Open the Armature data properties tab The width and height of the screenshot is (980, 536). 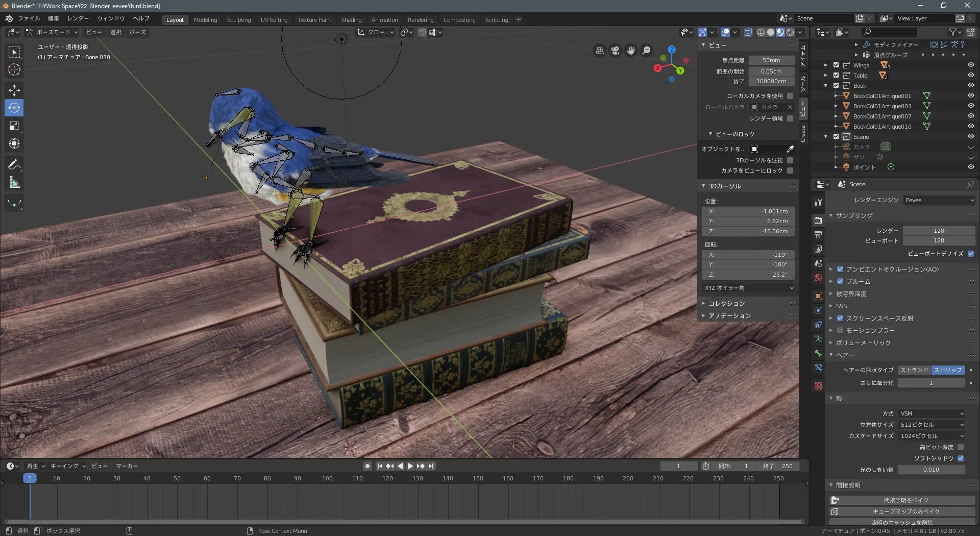pos(818,339)
